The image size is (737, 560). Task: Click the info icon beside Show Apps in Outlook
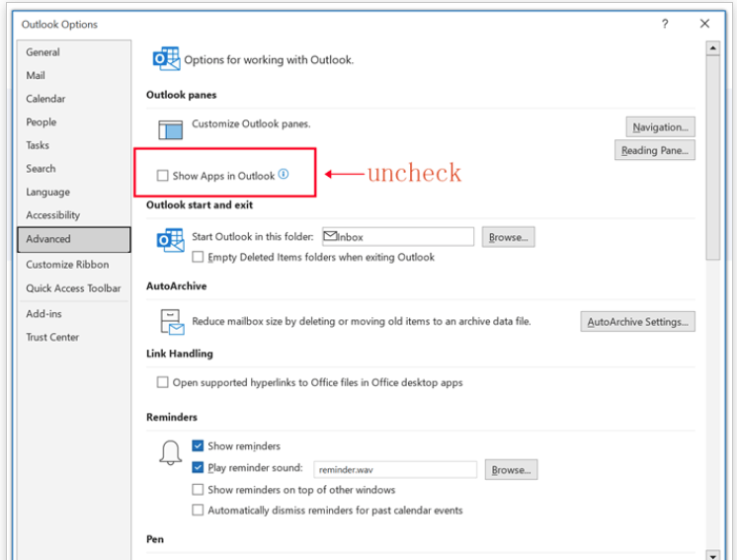[284, 174]
